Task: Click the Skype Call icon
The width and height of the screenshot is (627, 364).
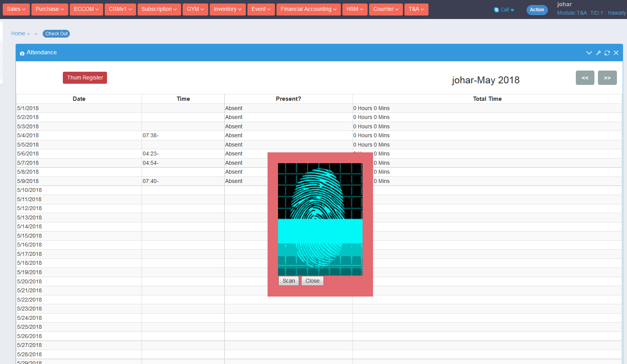Action: click(496, 10)
